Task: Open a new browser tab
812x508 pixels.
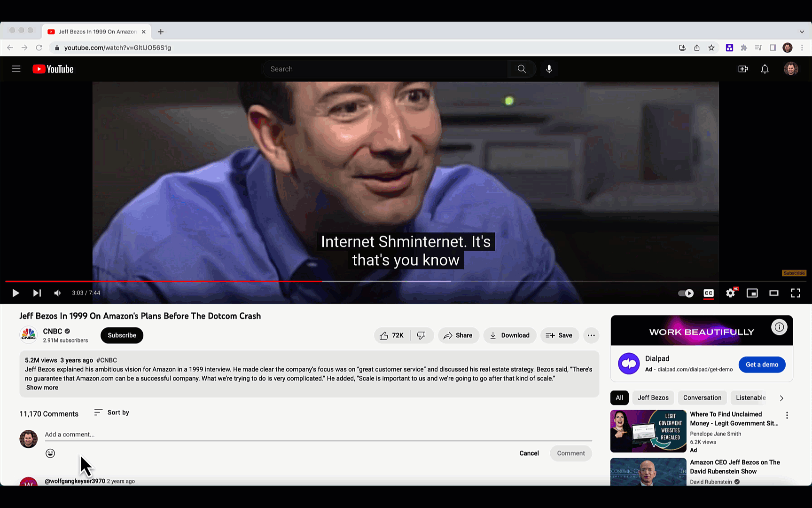Action: click(161, 32)
